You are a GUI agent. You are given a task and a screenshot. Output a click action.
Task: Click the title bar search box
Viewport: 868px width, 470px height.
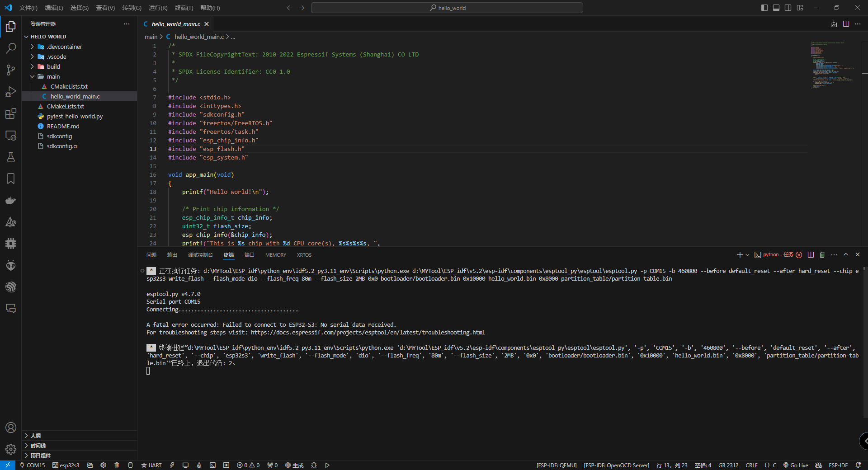pos(447,8)
